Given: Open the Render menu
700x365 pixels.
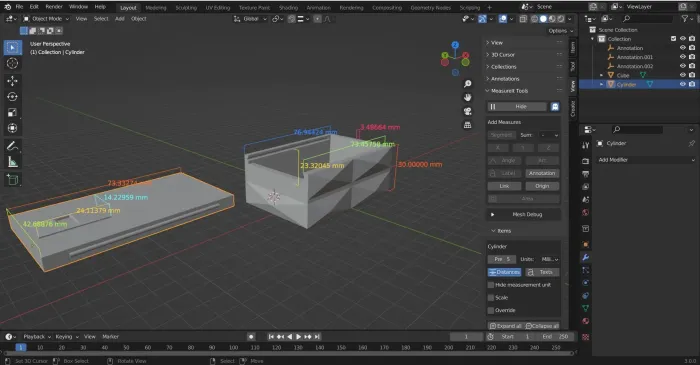Looking at the screenshot, I should click(x=54, y=7).
